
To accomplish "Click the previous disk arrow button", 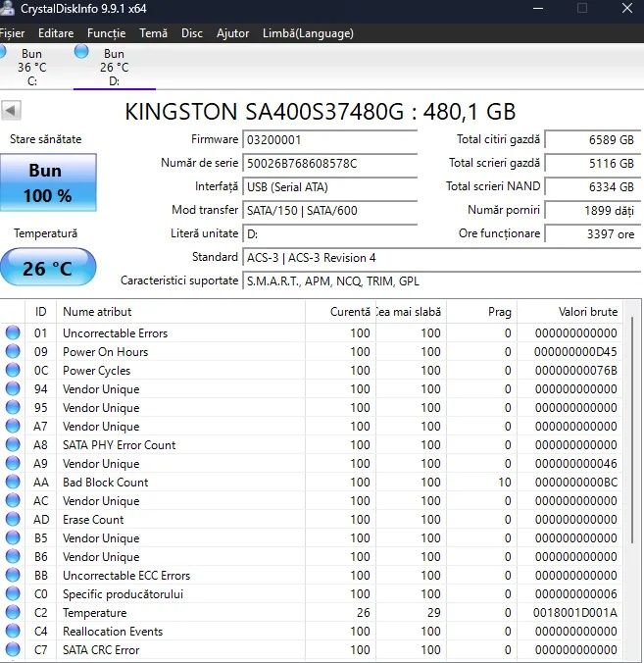I will (11, 111).
